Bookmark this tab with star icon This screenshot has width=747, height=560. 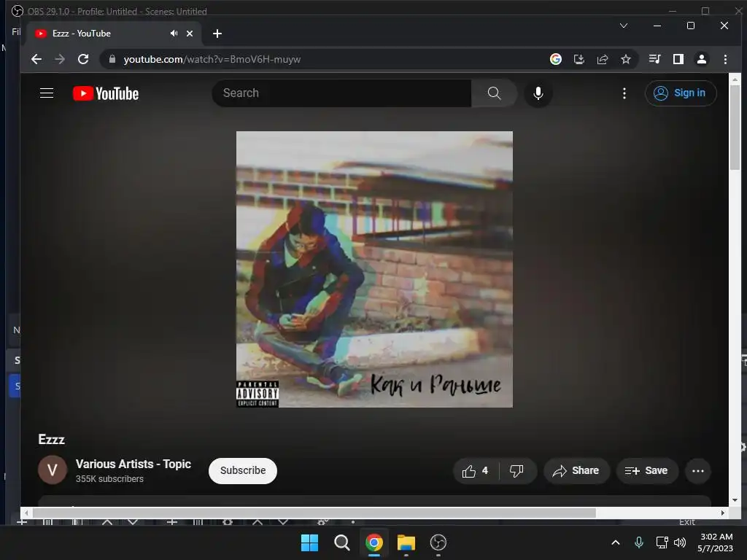[625, 59]
